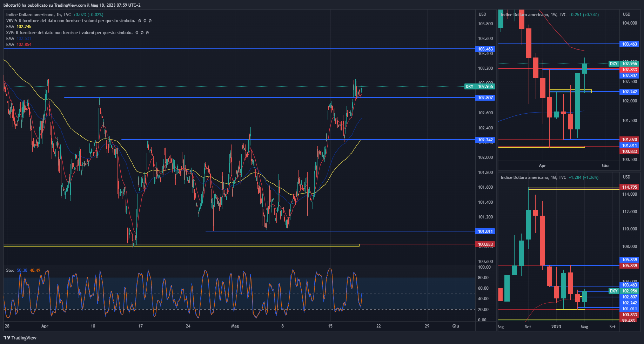This screenshot has width=644, height=344.
Task: Click the 102.807 label on the weekly chart
Action: click(630, 76)
